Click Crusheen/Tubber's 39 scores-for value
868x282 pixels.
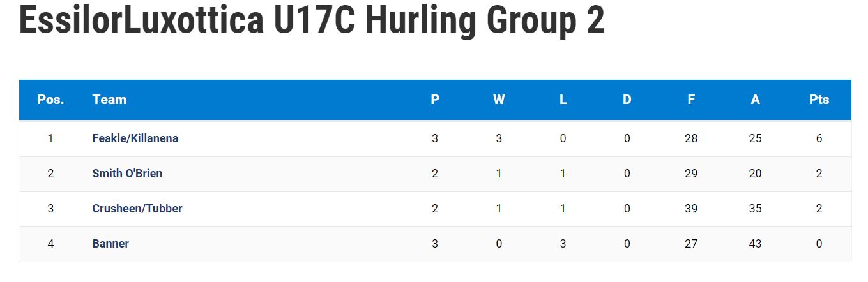(691, 209)
